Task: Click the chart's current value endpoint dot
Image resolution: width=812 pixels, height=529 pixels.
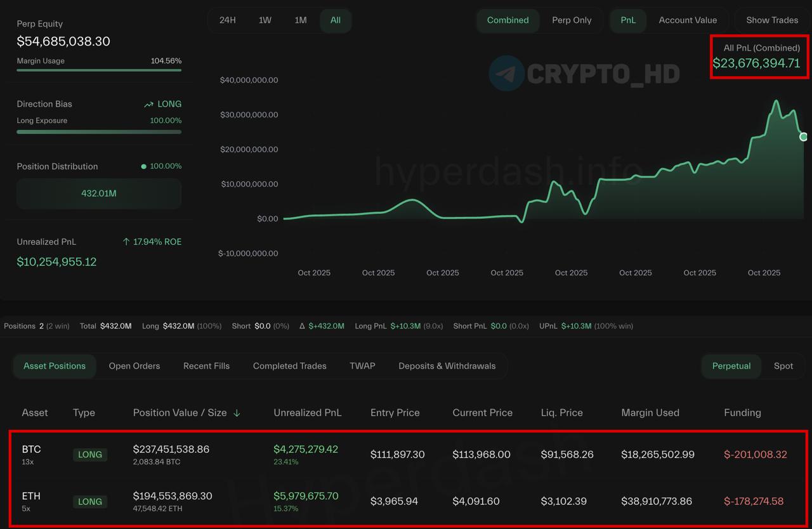Action: coord(803,136)
